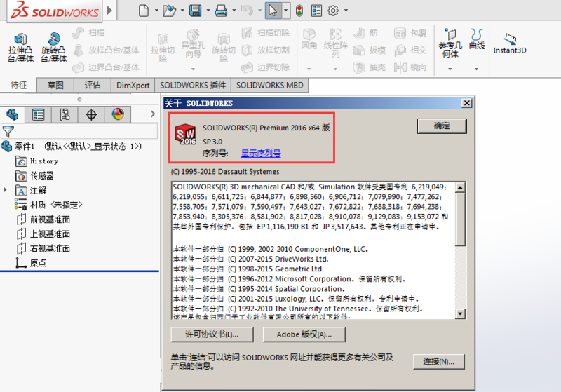
Task: Expand the SOLIDWORKS menu arrow beside logo
Action: [109, 11]
